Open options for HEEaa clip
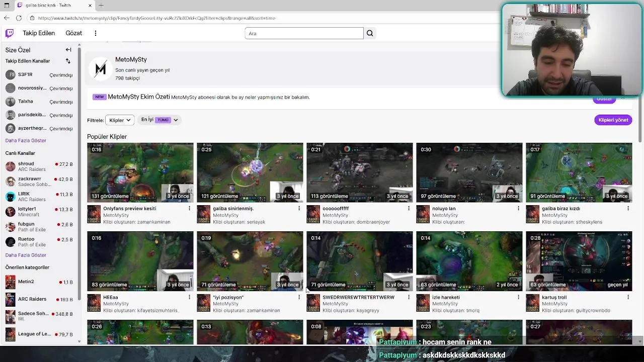 click(x=189, y=297)
